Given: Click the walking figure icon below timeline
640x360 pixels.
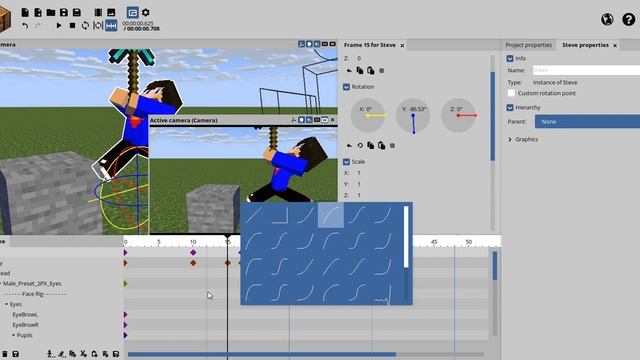Looking at the screenshot, I should pos(50,354).
